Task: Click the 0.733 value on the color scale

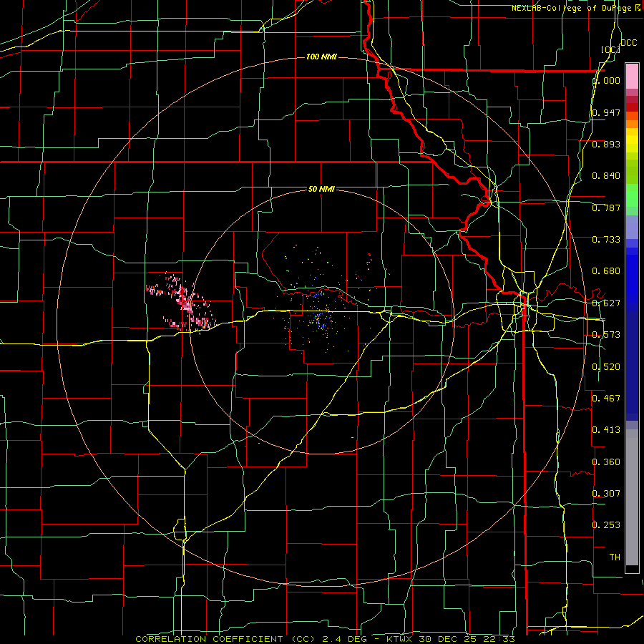Action: 606,240
